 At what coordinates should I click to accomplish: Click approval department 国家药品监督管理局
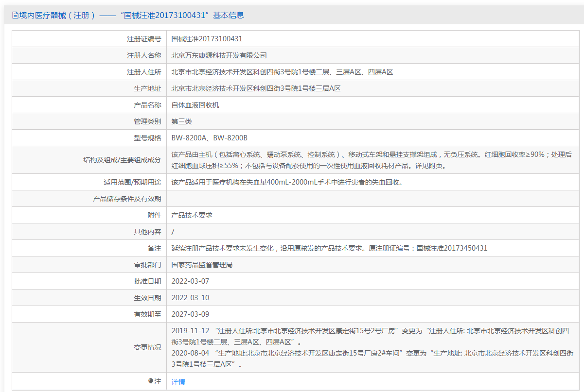pyautogui.click(x=202, y=265)
